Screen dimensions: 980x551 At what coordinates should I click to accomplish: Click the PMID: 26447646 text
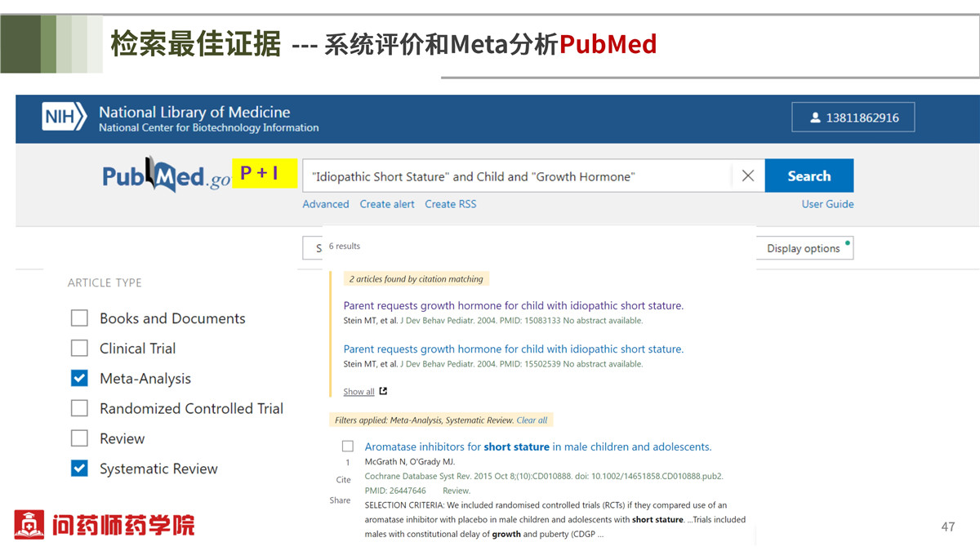click(x=395, y=491)
